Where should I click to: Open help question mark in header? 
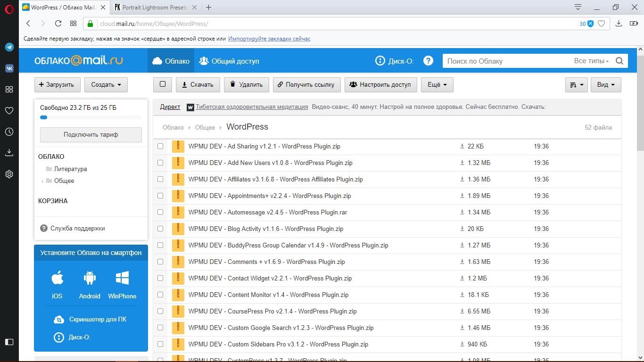pyautogui.click(x=428, y=61)
